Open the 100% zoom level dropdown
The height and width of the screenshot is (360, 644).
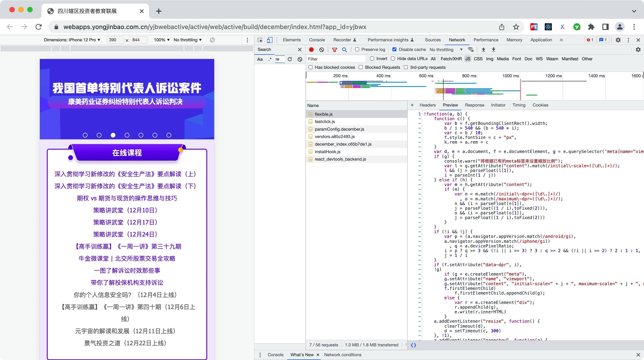(x=161, y=40)
